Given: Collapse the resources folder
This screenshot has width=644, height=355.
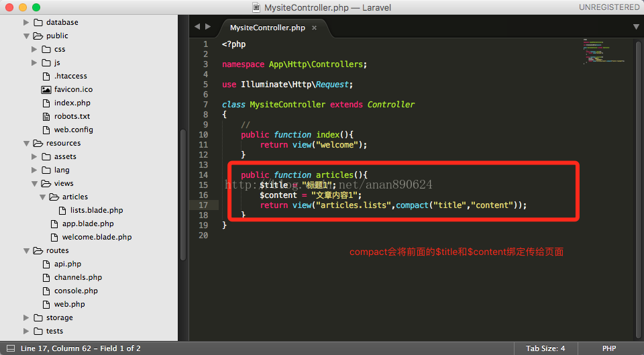Looking at the screenshot, I should click(26, 144).
